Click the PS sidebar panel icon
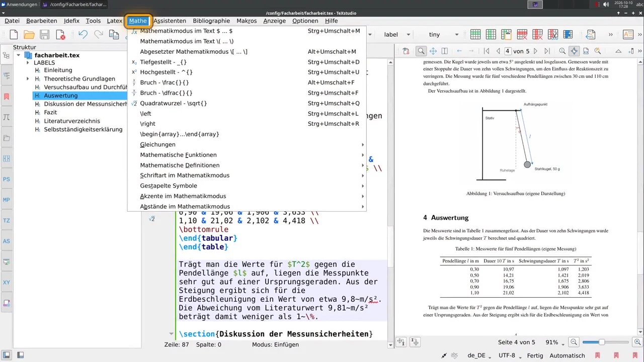This screenshot has height=362, width=644. (x=7, y=179)
